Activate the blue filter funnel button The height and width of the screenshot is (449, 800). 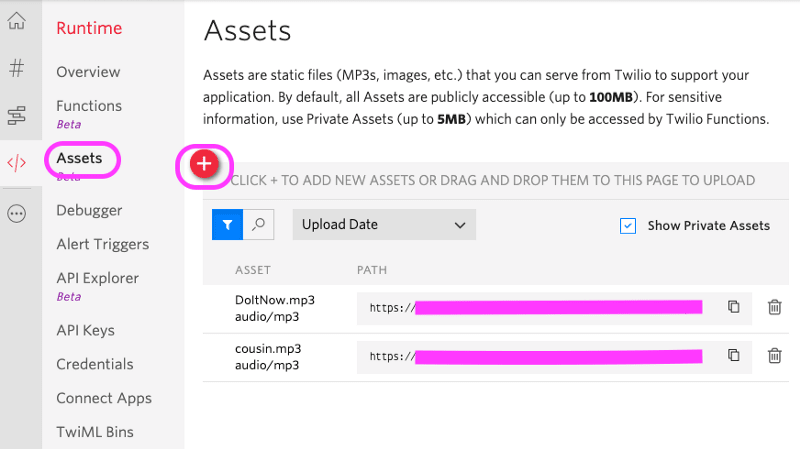[x=227, y=224]
